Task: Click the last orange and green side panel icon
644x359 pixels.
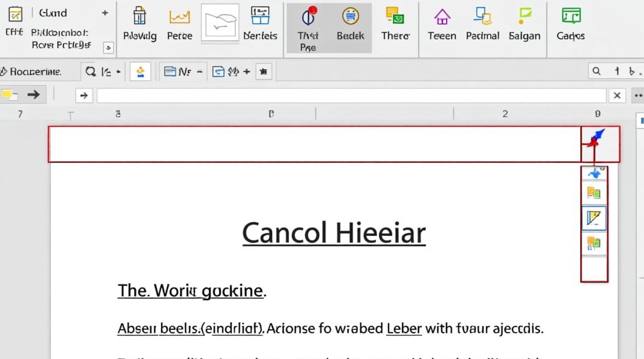Action: tap(594, 244)
